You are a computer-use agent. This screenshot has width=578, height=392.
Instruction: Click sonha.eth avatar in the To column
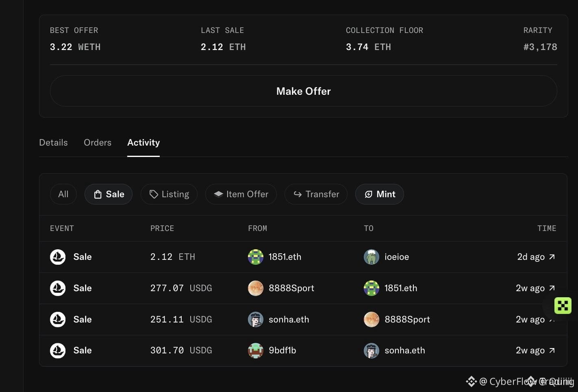pos(372,351)
